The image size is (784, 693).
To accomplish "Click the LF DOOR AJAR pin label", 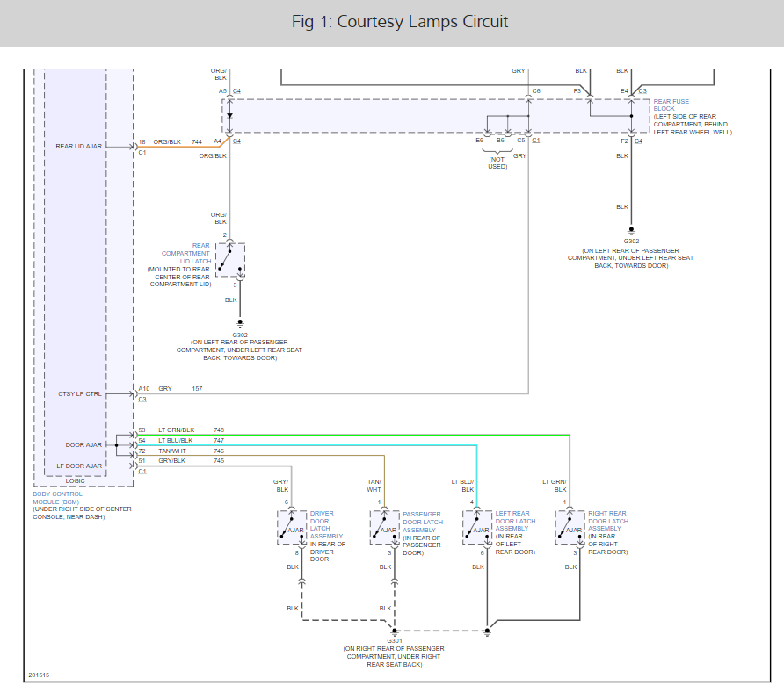I will click(80, 466).
